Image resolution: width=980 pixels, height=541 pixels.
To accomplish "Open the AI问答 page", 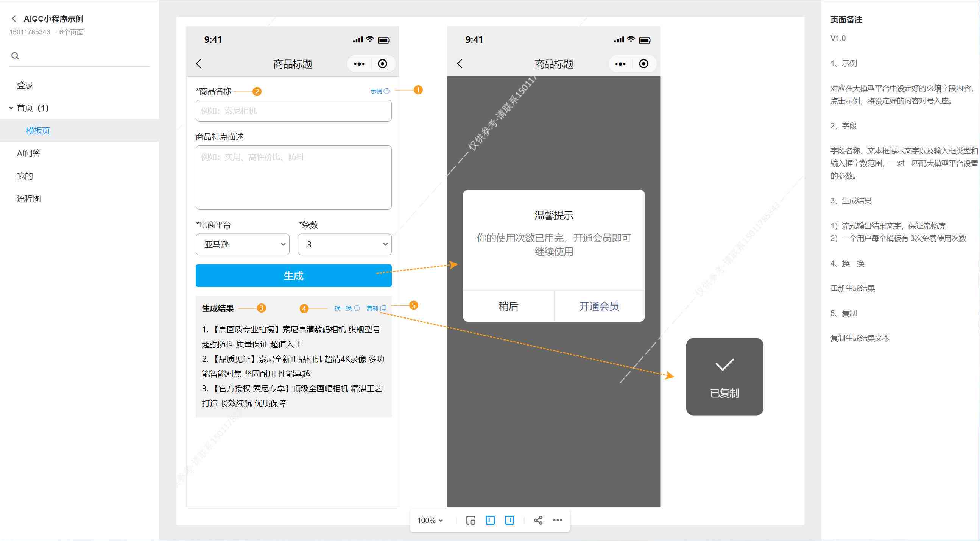I will (x=28, y=153).
